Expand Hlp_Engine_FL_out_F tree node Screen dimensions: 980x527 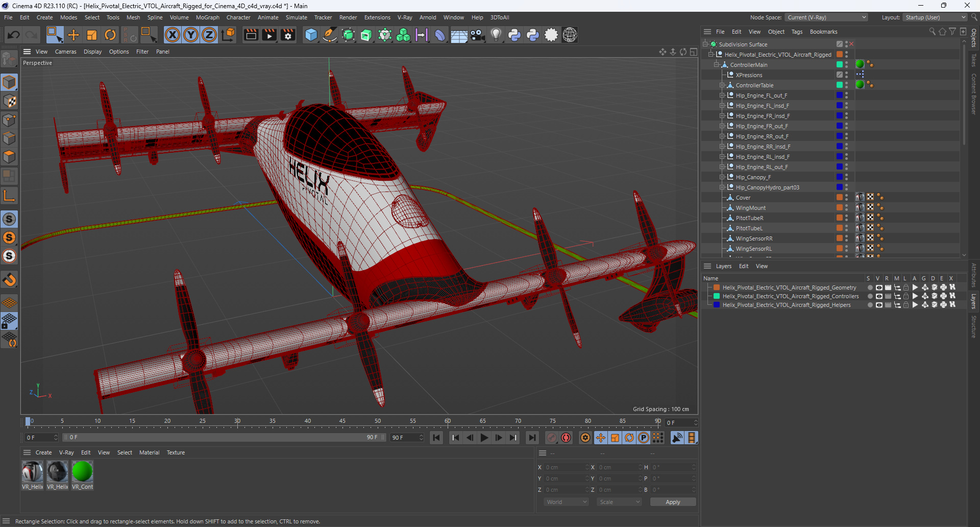(722, 95)
